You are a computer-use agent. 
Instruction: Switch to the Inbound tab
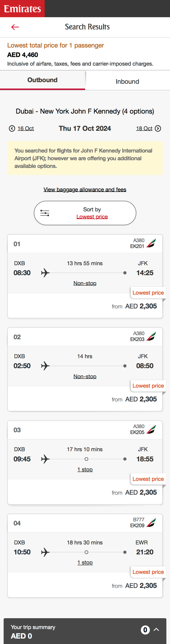tap(127, 81)
